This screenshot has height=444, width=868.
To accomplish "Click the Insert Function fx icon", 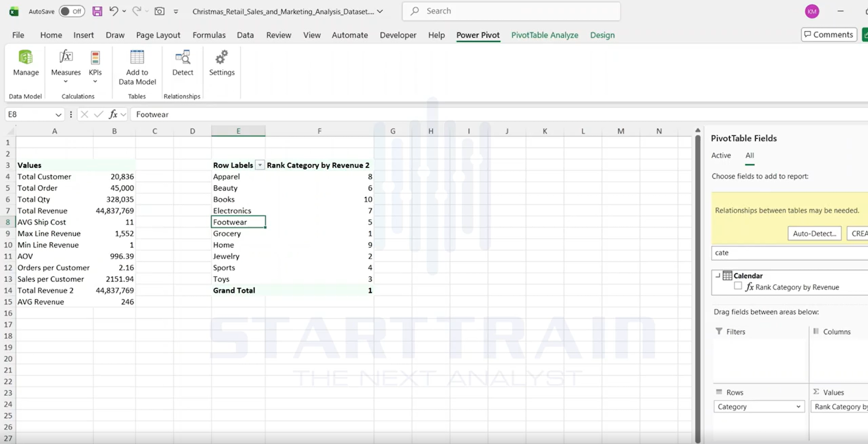I will (113, 114).
